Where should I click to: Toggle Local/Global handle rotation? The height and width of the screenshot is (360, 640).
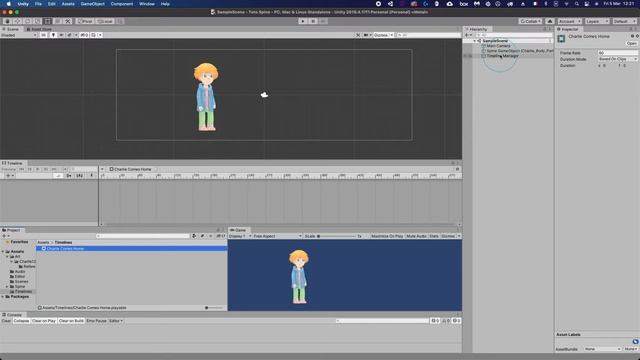point(104,21)
